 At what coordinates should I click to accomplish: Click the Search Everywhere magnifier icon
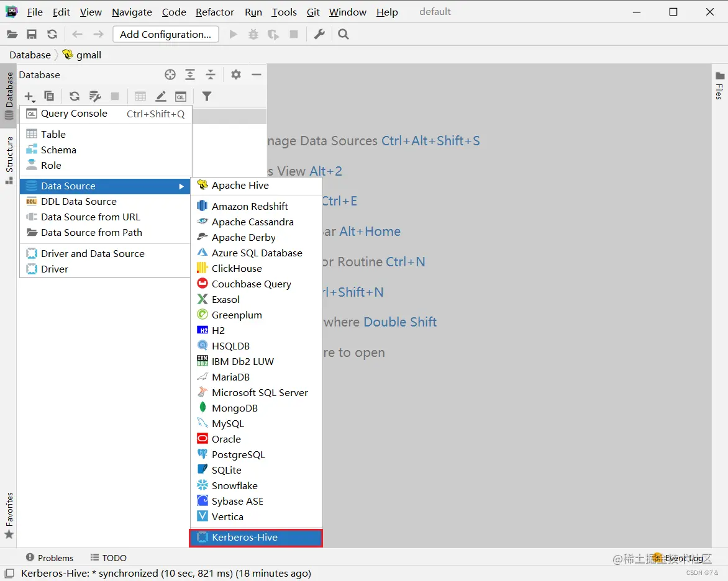[343, 34]
